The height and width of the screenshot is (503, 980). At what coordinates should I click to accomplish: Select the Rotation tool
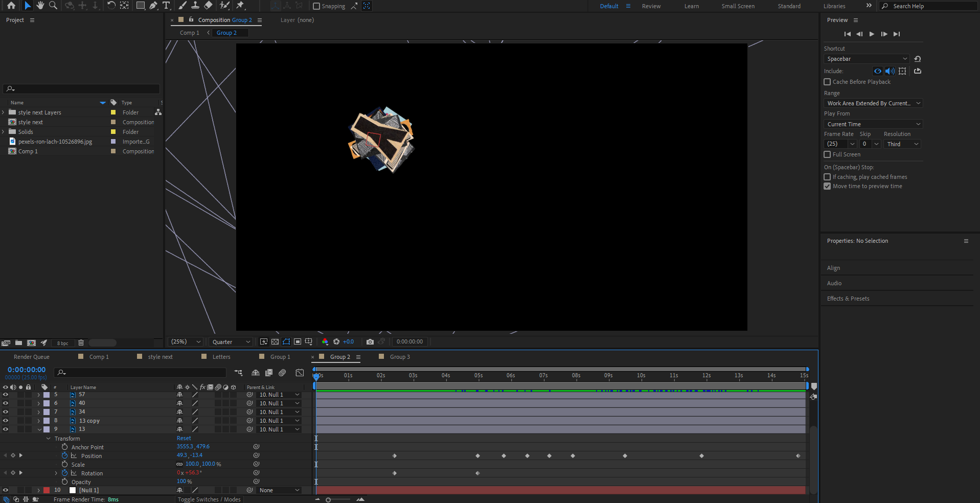click(x=111, y=6)
